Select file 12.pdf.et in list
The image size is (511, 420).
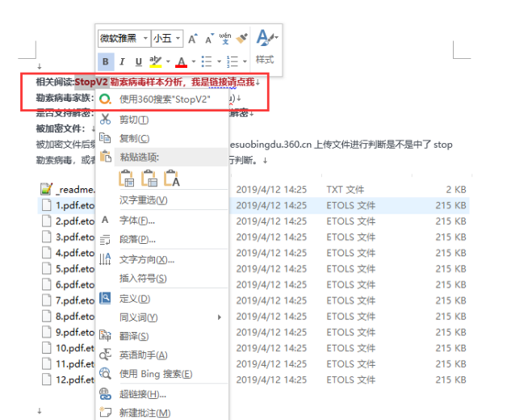(75, 380)
